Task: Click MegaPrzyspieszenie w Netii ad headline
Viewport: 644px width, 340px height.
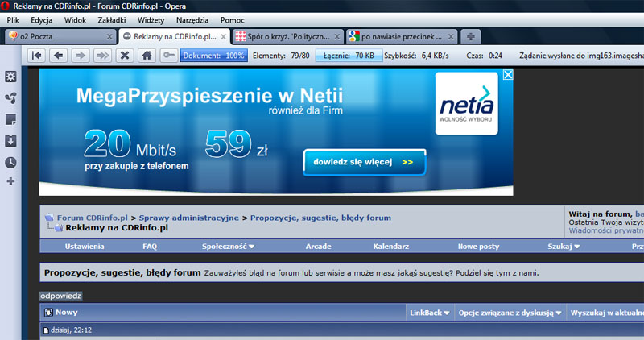Action: tap(209, 95)
